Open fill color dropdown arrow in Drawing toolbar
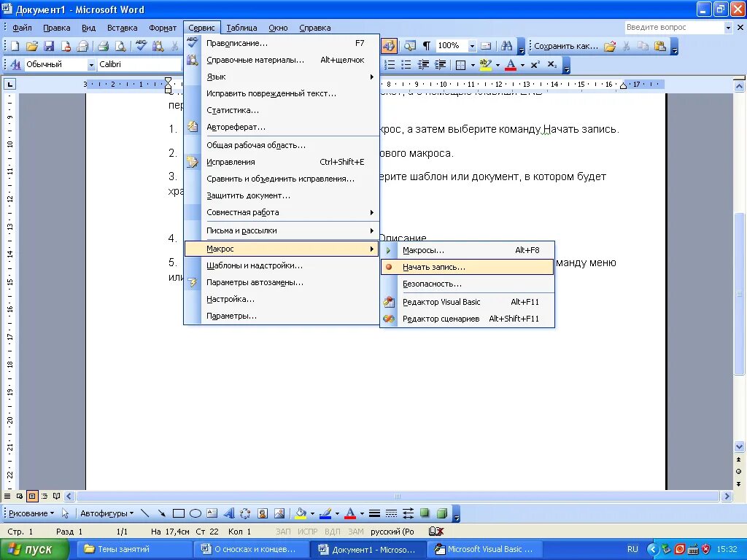The height and width of the screenshot is (560, 747). [x=312, y=513]
